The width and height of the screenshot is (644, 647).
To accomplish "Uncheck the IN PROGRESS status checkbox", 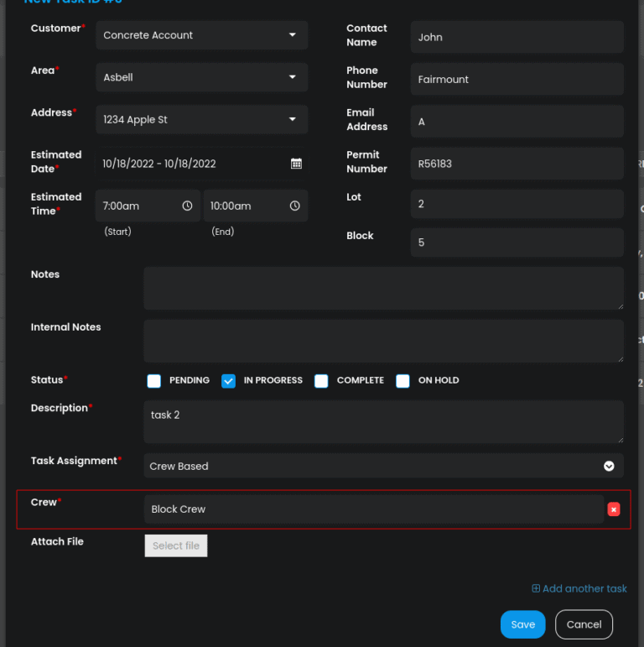I will (228, 381).
